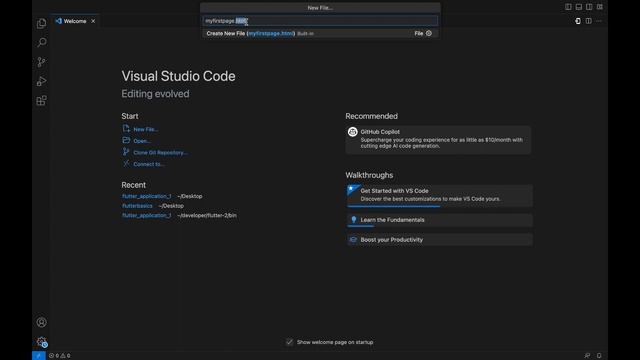Close the Welcome tab

[x=93, y=21]
